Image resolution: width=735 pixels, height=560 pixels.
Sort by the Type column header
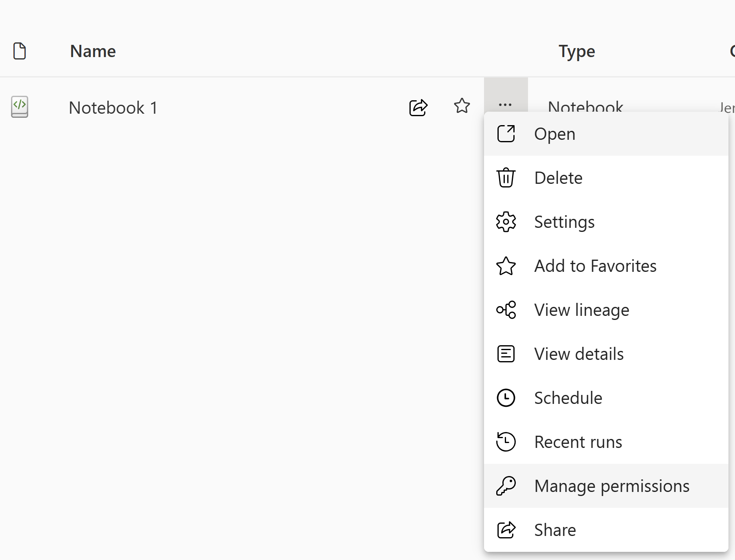pyautogui.click(x=577, y=51)
